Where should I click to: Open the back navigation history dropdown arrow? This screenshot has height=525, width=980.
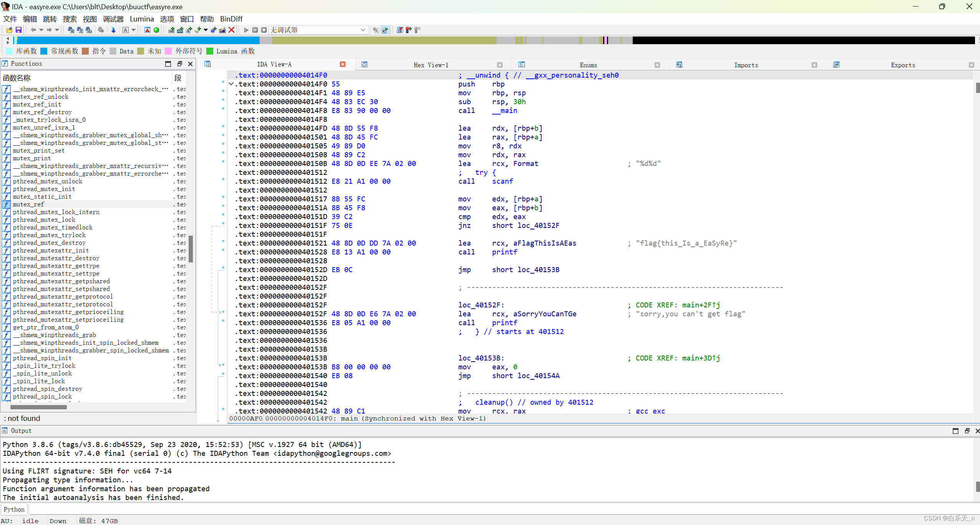[x=41, y=30]
